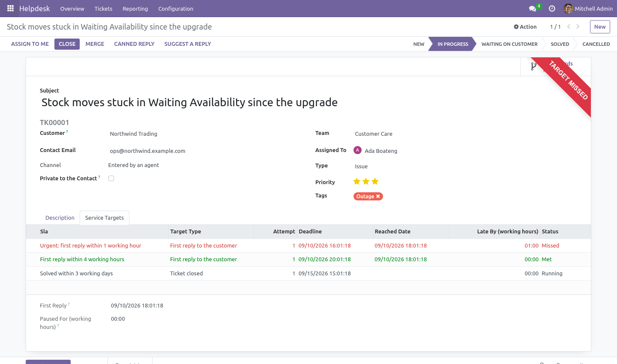Click the Helpdesk app title
The width and height of the screenshot is (617, 364).
34,9
